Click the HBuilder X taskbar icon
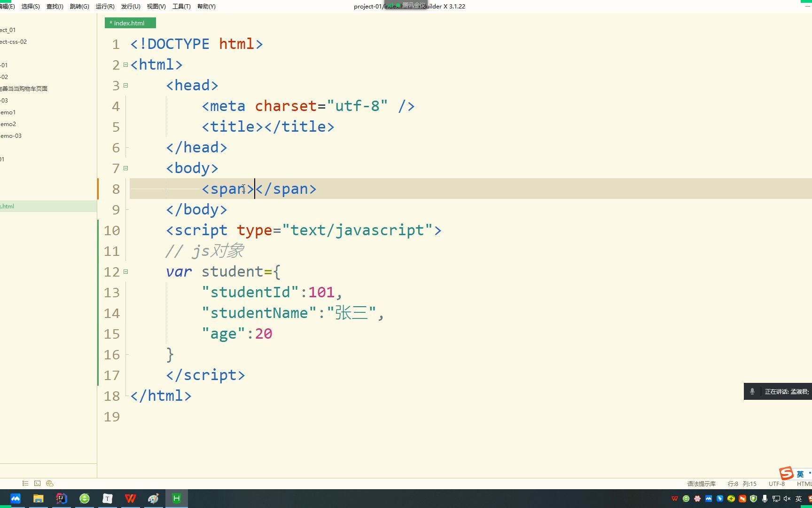Viewport: 812px width, 508px height. tap(177, 499)
